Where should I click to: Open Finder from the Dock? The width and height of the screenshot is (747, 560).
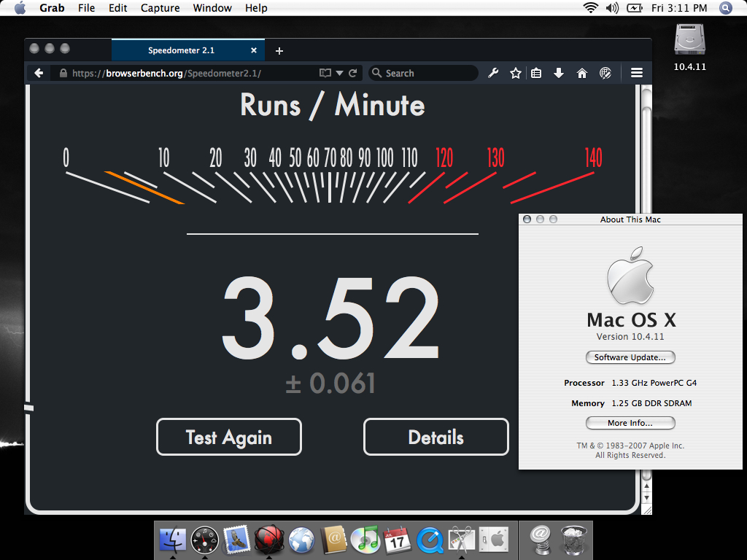(x=172, y=540)
